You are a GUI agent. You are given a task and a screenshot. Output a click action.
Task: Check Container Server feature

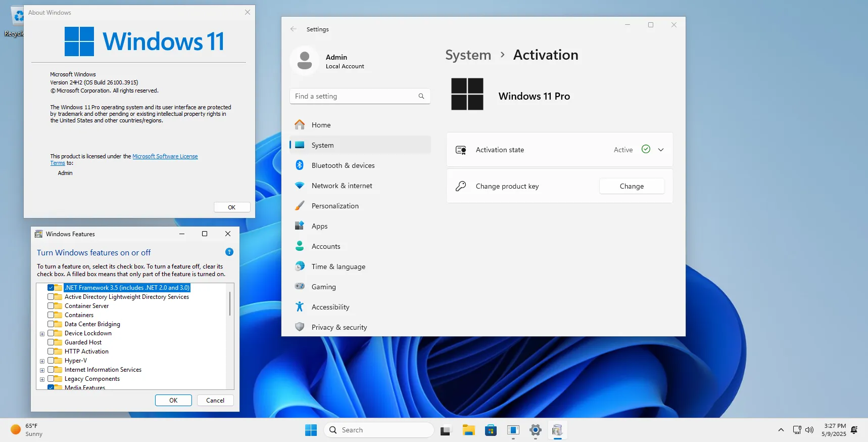pyautogui.click(x=51, y=306)
